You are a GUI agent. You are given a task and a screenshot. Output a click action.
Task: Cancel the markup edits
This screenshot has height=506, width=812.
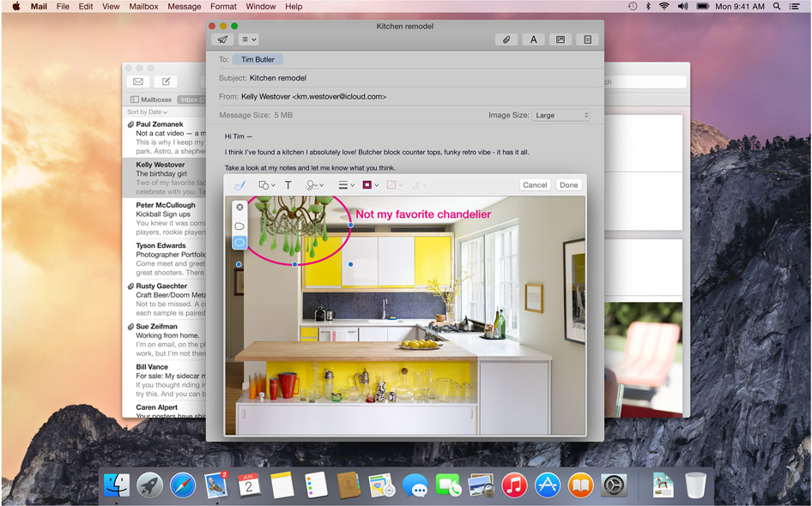(x=535, y=185)
